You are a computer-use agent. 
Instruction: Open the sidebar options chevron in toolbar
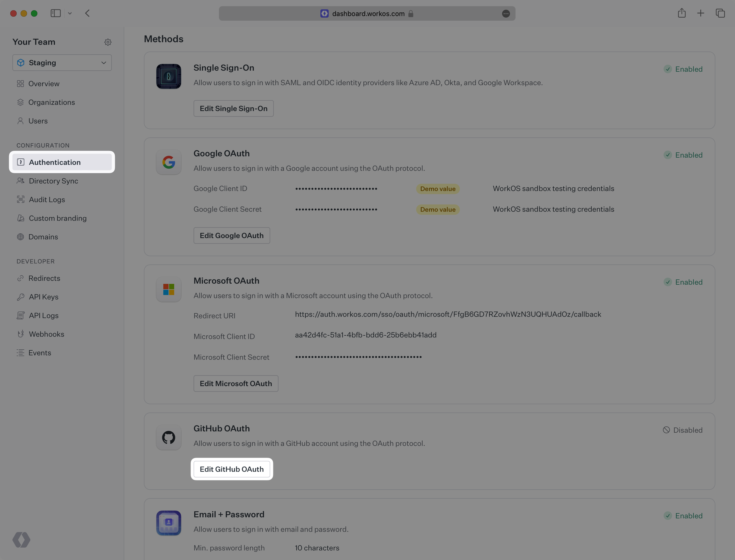[70, 13]
